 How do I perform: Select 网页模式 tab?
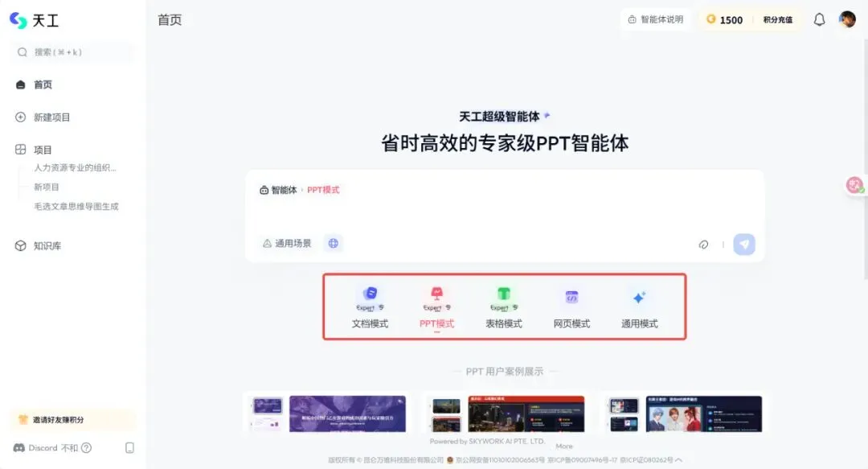[x=572, y=309]
